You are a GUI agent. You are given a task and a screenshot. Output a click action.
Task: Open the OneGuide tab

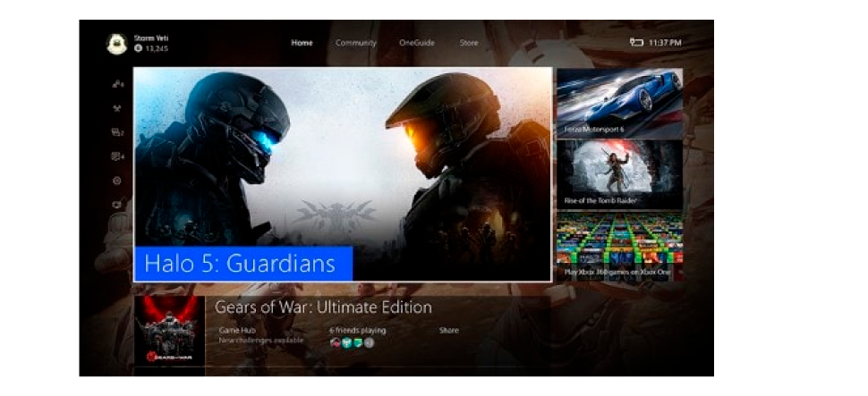coord(417,43)
